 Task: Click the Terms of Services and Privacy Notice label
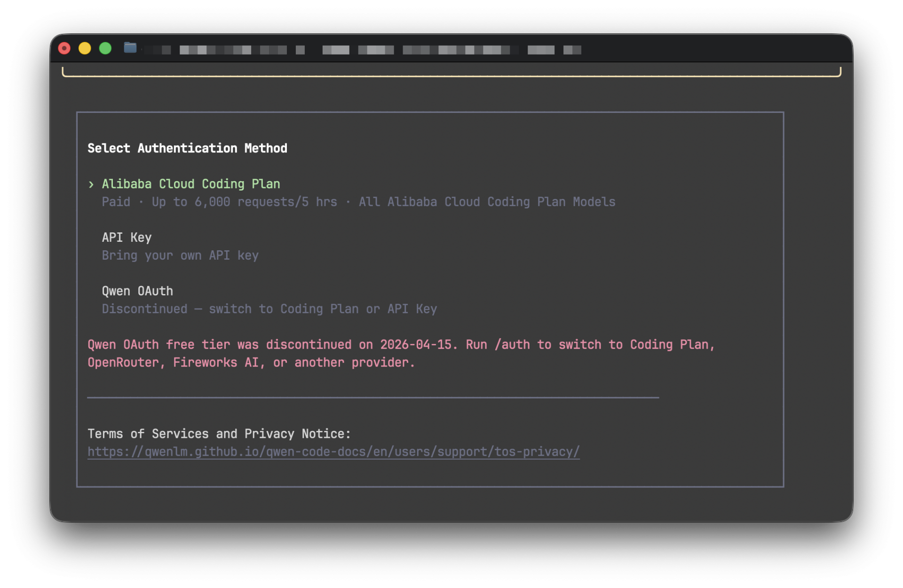[218, 434]
